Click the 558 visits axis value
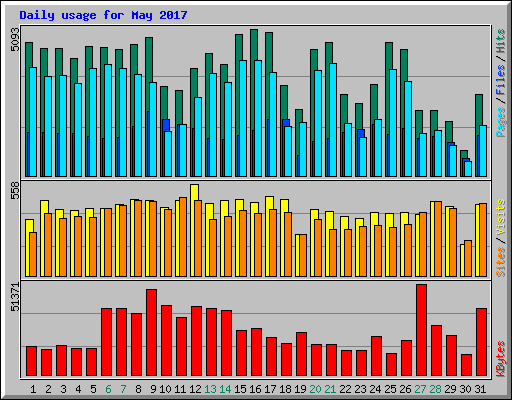 pyautogui.click(x=15, y=191)
